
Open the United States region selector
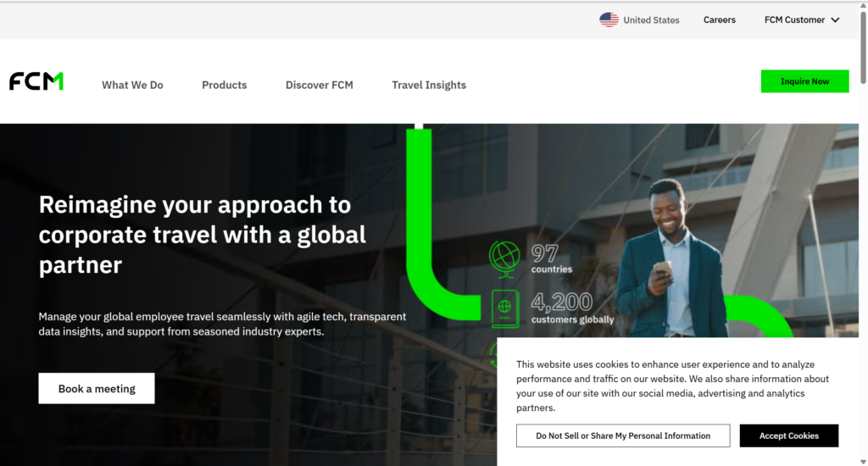pos(650,20)
